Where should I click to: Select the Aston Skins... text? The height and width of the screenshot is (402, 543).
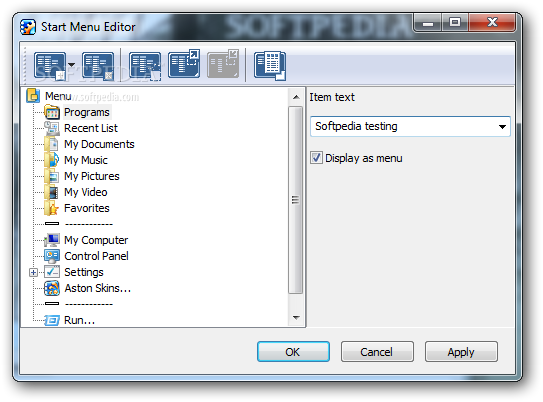(98, 288)
